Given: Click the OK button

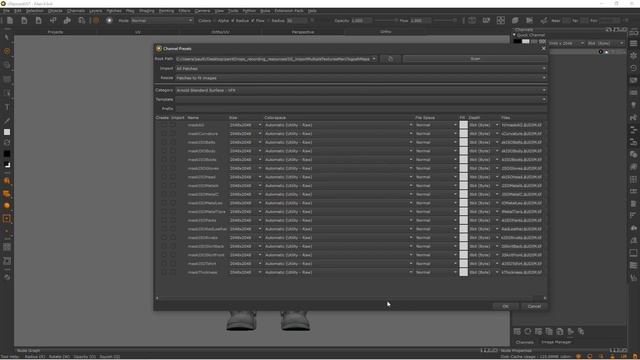Looking at the screenshot, I should click(x=505, y=306).
